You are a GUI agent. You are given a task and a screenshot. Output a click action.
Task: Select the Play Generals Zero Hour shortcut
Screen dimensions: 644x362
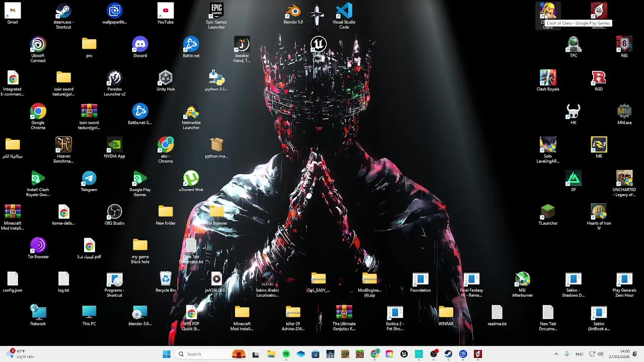tap(624, 285)
